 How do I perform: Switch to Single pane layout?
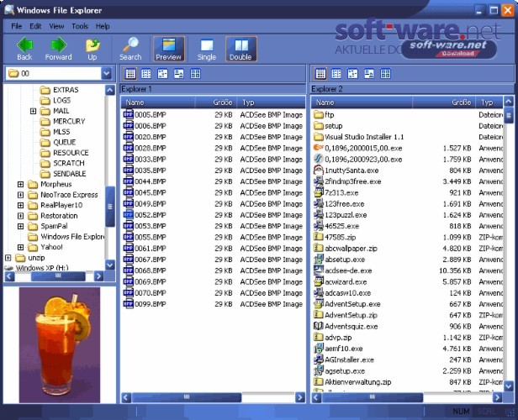(207, 49)
